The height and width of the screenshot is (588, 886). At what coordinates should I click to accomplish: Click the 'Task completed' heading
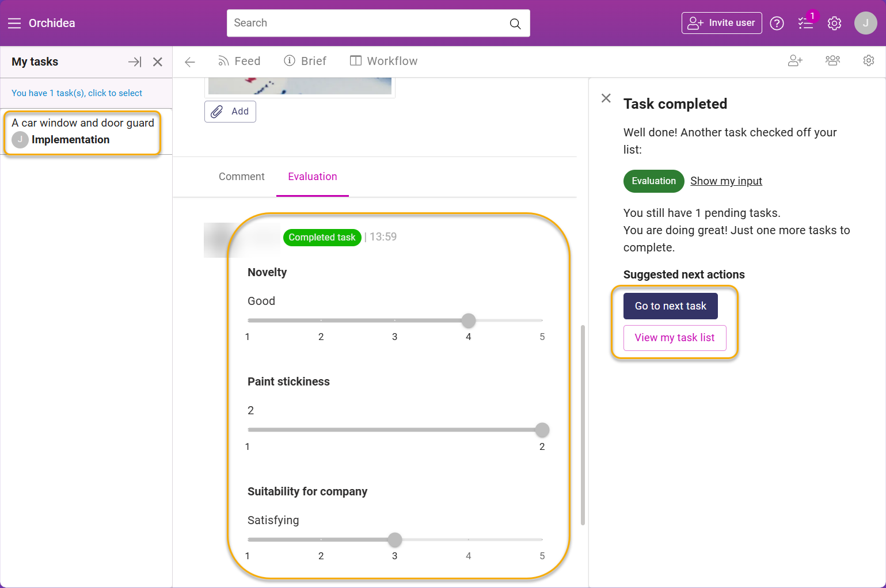675,104
